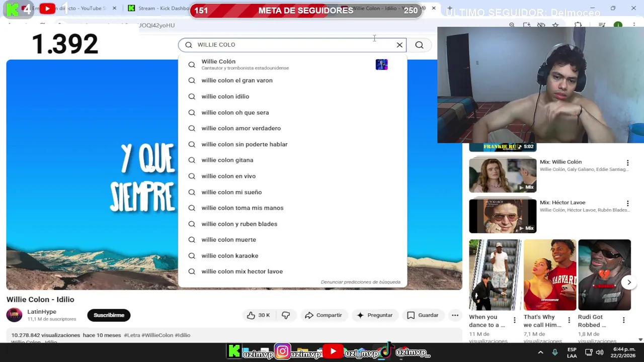Image resolution: width=644 pixels, height=362 pixels.
Task: Click the #Idilio hashtag
Action: click(182, 335)
